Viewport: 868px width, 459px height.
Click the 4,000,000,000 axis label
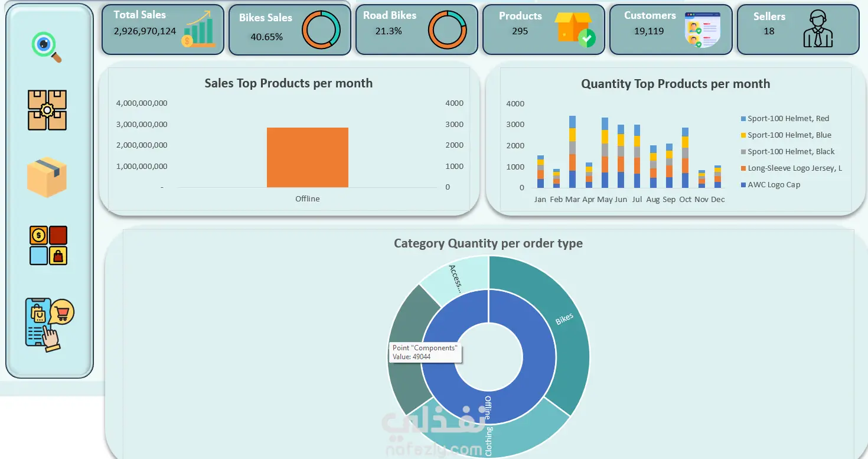(142, 103)
